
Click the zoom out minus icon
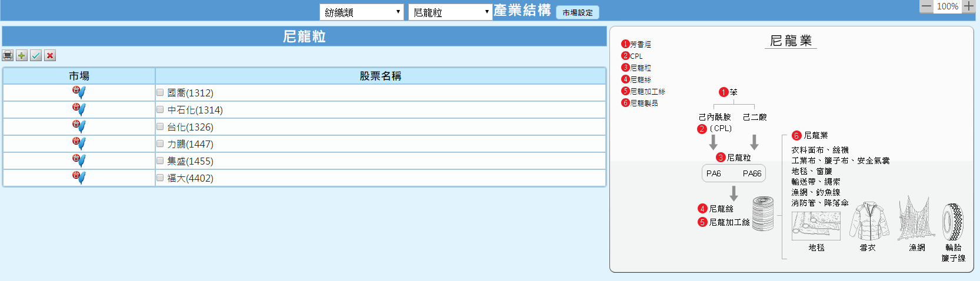(926, 6)
